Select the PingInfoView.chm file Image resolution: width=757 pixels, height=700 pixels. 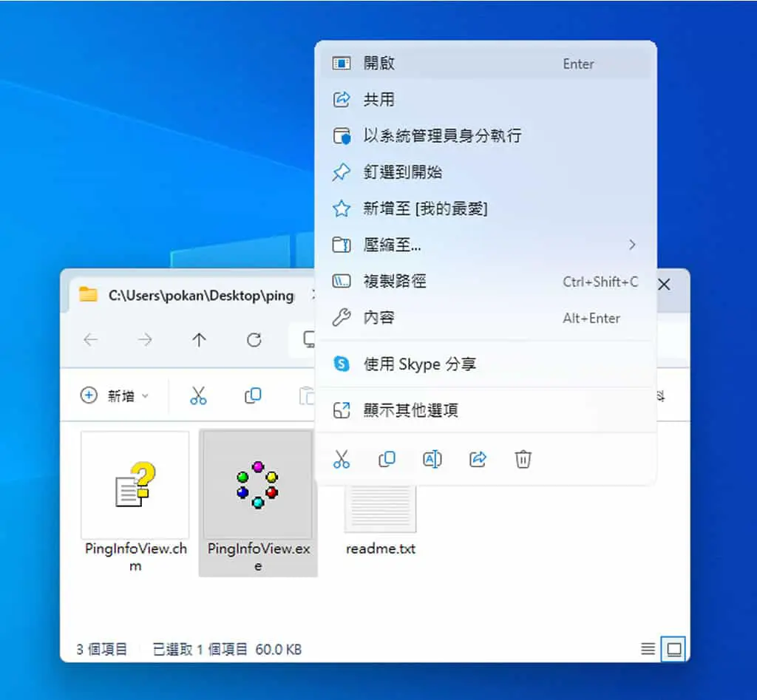[135, 502]
